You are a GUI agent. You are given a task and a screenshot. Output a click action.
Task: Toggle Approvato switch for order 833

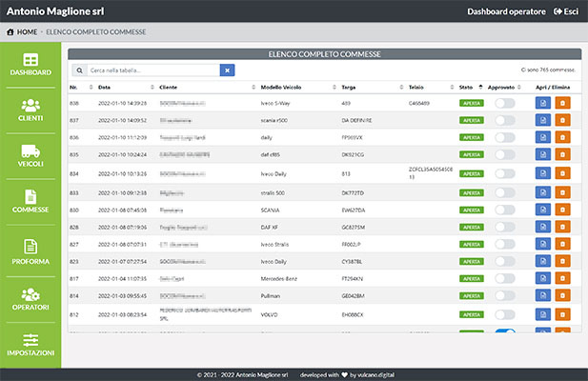point(504,192)
